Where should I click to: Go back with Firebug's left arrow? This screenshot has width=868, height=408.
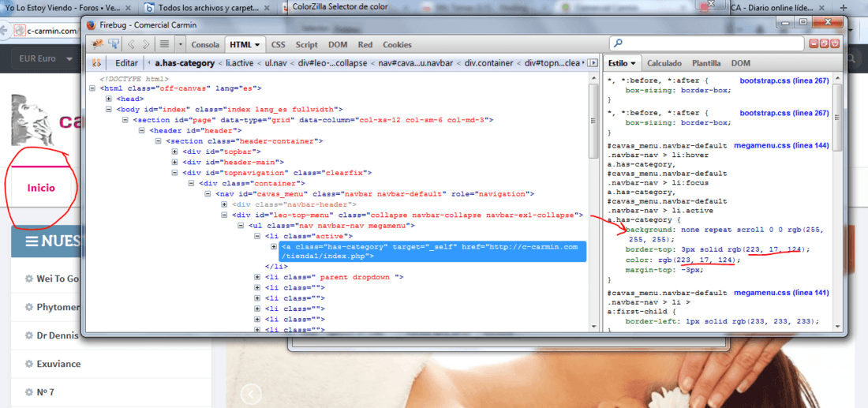(131, 44)
